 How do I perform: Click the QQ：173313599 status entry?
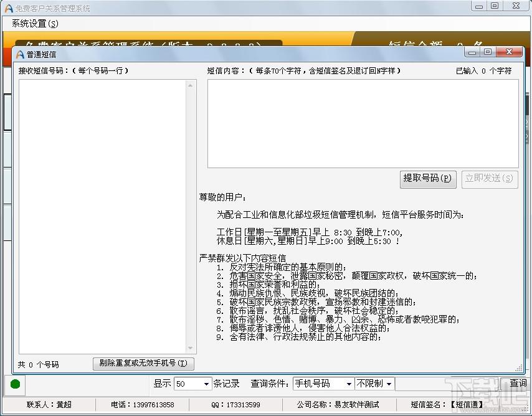pos(235,404)
